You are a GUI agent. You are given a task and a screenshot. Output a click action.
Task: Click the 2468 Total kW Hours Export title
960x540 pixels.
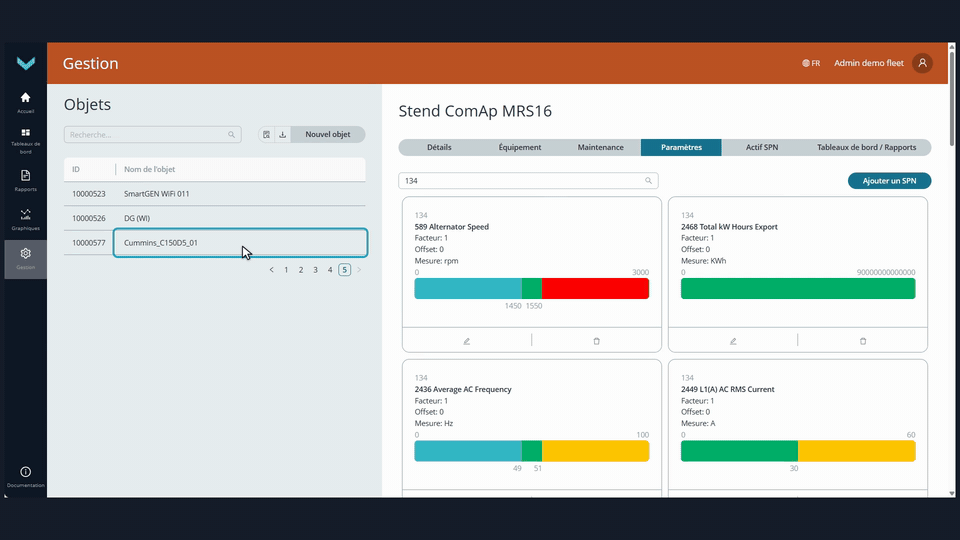729,227
